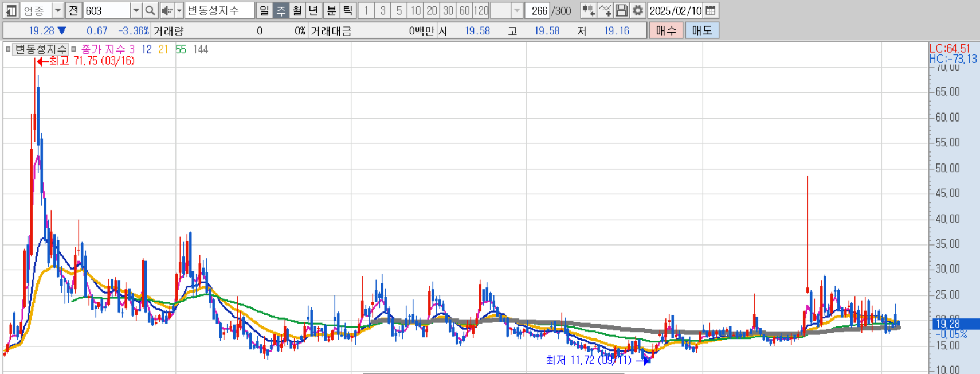This screenshot has width=980, height=374.
Task: Click the speaker sound alert icon
Action: (166, 10)
